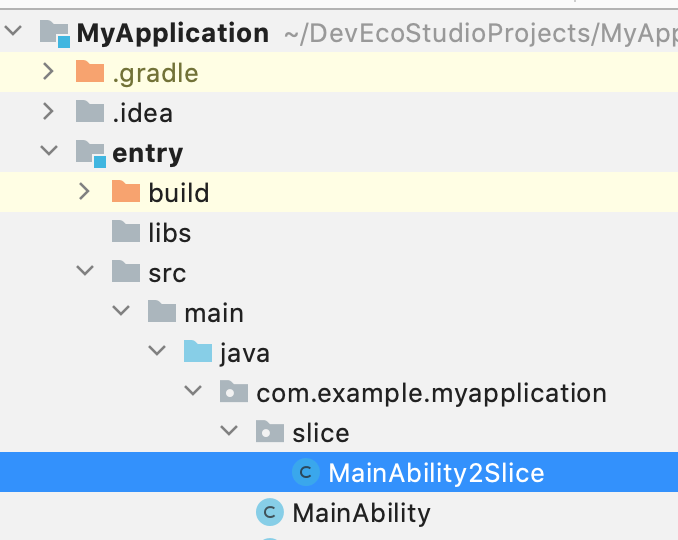This screenshot has width=678, height=540.
Task: Click the orange build folder icon
Action: (126, 192)
